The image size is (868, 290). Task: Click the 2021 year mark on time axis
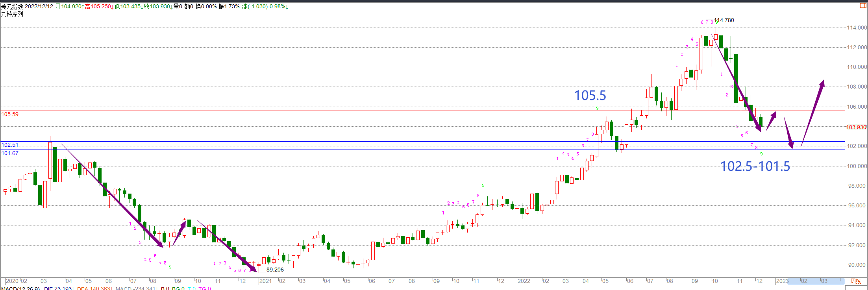click(265, 281)
